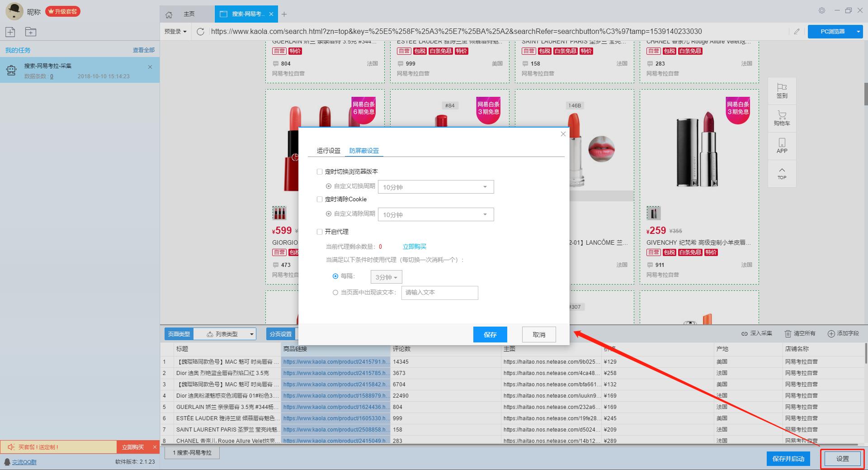Select the 每隔 radio option

(x=335, y=276)
